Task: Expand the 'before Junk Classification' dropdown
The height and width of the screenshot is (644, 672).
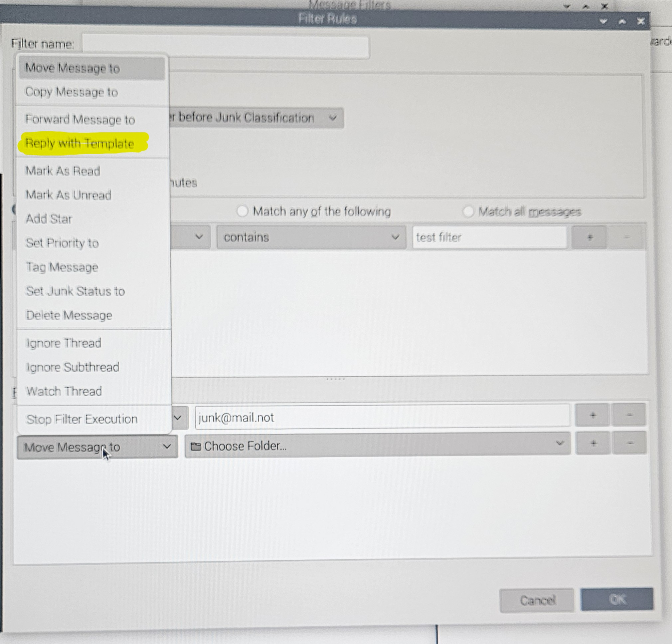Action: point(256,118)
